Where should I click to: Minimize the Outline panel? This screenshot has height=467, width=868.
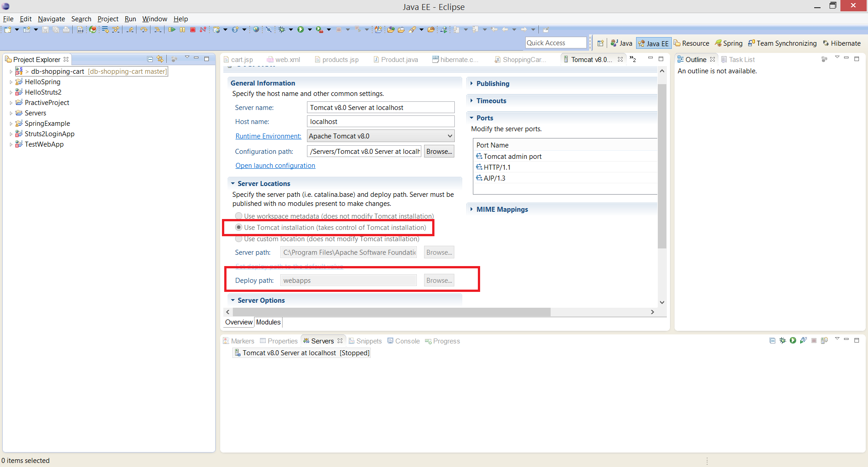click(846, 58)
